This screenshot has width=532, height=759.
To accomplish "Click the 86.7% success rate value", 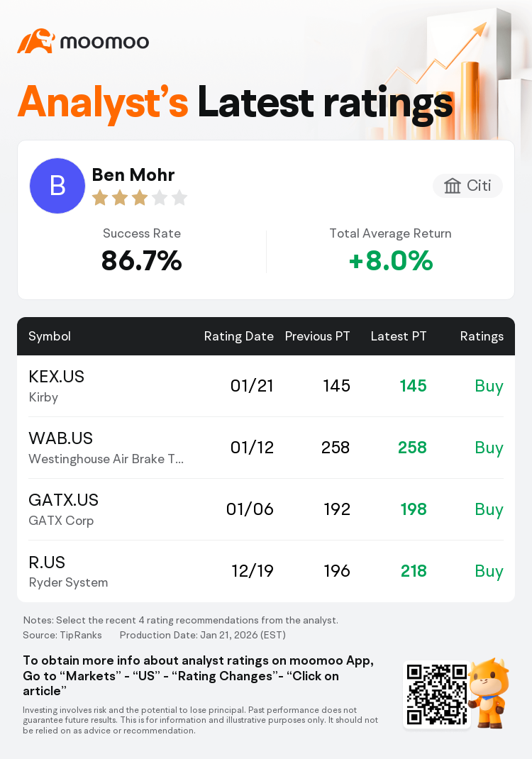I will pyautogui.click(x=141, y=261).
